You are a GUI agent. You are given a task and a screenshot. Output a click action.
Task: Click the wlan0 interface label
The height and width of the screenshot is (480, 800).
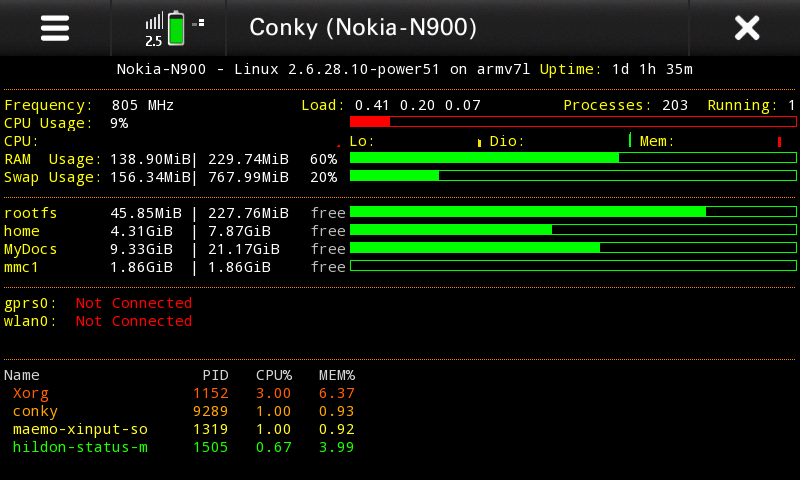tap(31, 321)
